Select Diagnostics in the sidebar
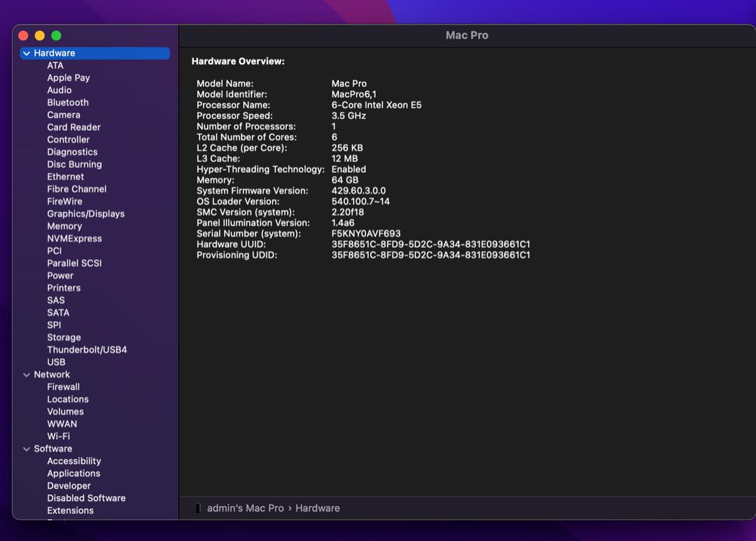Viewport: 756px width, 541px height. [72, 152]
